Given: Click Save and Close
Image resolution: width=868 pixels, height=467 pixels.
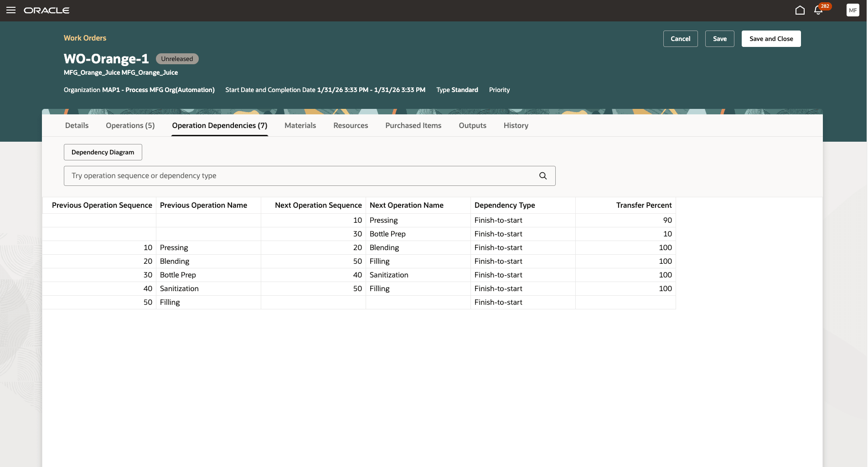Looking at the screenshot, I should coord(771,39).
